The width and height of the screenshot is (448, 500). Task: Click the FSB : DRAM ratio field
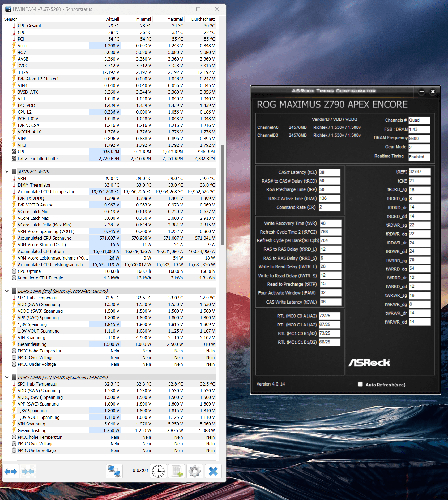pyautogui.click(x=419, y=129)
